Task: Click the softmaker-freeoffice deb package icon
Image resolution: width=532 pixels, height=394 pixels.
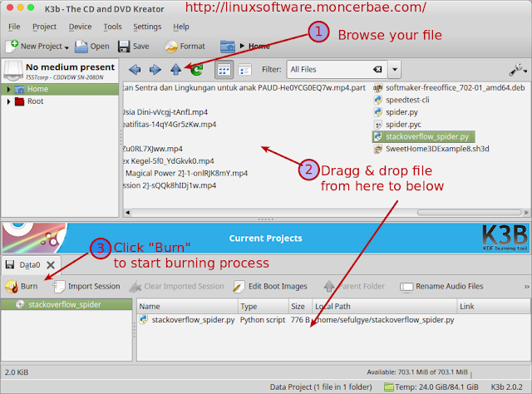Action: click(377, 88)
